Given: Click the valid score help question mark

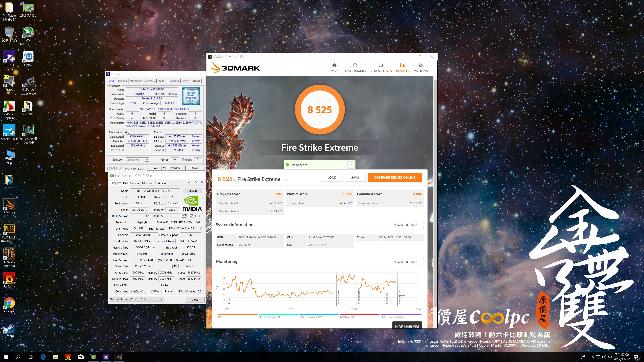Looking at the screenshot, I should pos(351,165).
